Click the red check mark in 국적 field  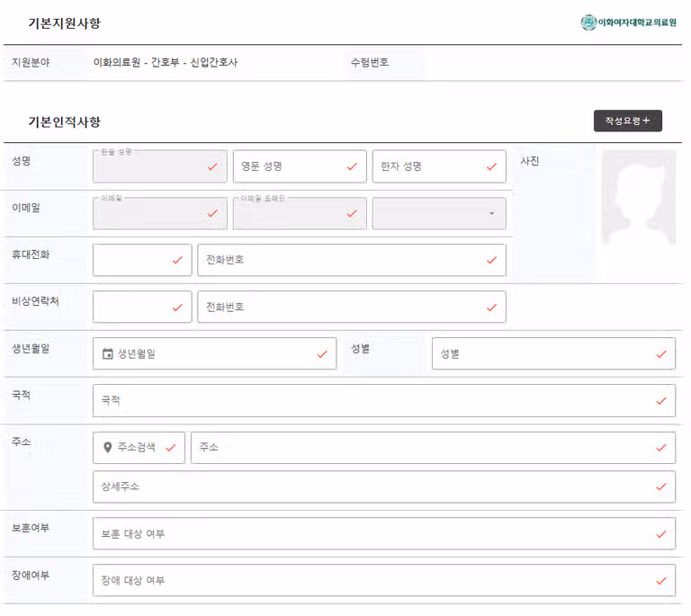click(x=661, y=401)
